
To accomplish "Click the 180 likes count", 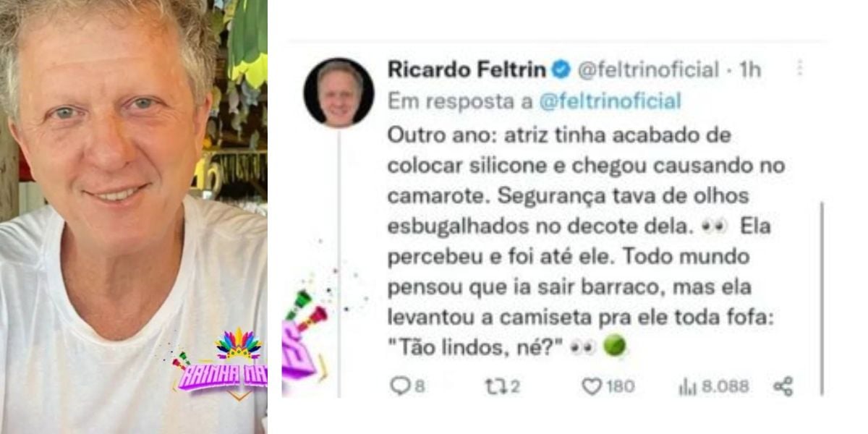I will (x=619, y=387).
